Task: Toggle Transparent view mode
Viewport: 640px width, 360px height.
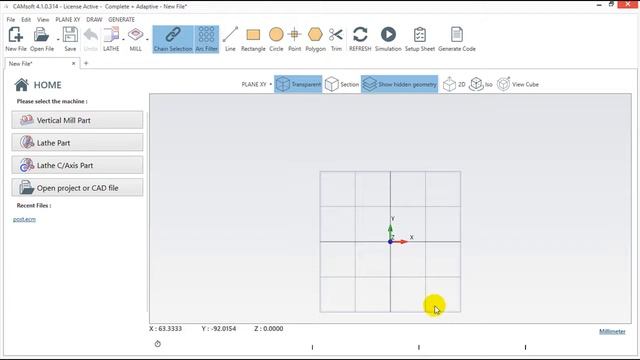Action: [x=298, y=84]
